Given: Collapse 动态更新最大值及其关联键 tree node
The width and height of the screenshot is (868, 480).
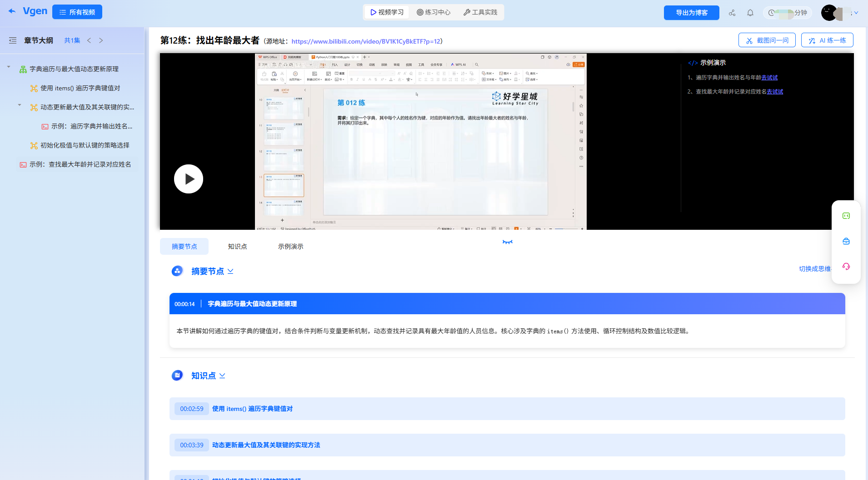Looking at the screenshot, I should tap(20, 105).
